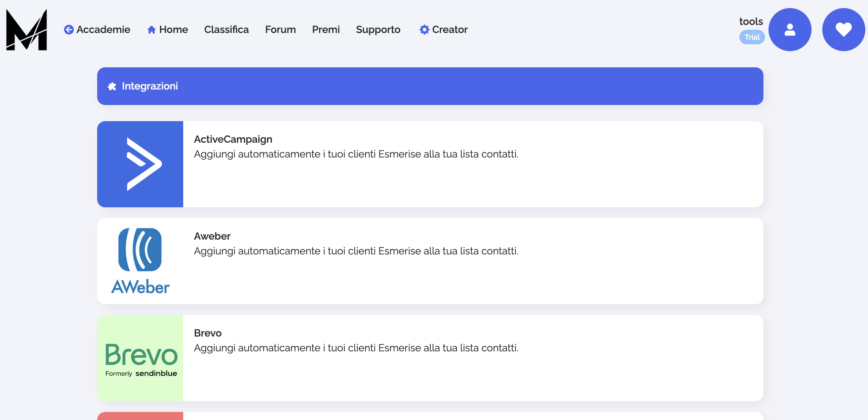The width and height of the screenshot is (868, 420).
Task: Open the user profile avatar button
Action: pos(789,30)
